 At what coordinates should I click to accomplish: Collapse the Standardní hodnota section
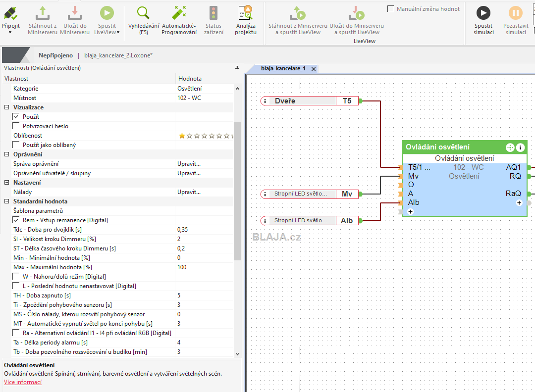(6, 201)
